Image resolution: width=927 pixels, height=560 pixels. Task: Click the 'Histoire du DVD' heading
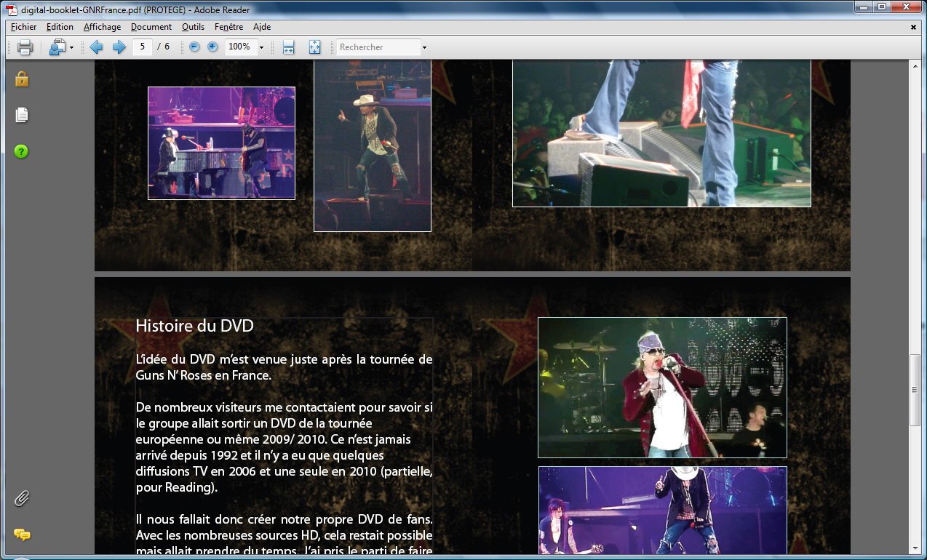[x=194, y=326]
